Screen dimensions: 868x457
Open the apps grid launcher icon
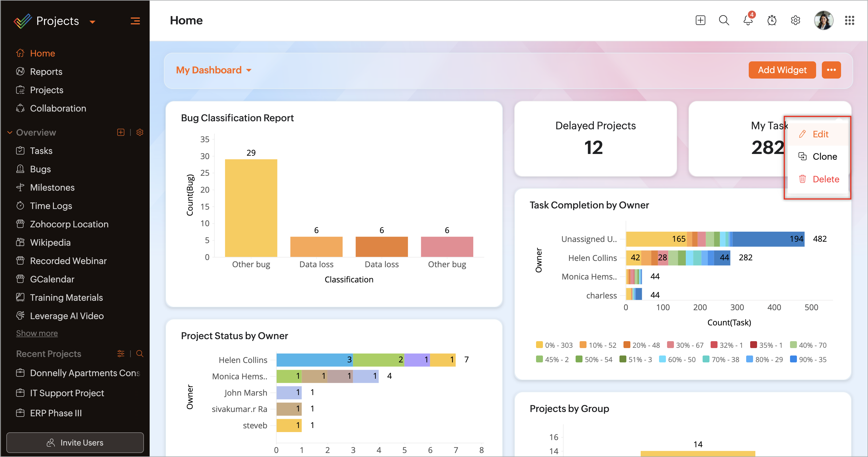pos(849,21)
